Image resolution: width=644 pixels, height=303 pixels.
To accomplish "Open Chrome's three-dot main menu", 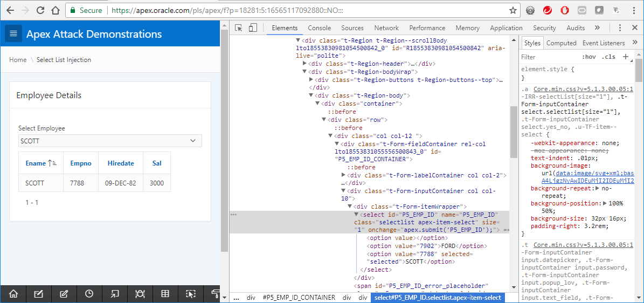I will pos(634,10).
